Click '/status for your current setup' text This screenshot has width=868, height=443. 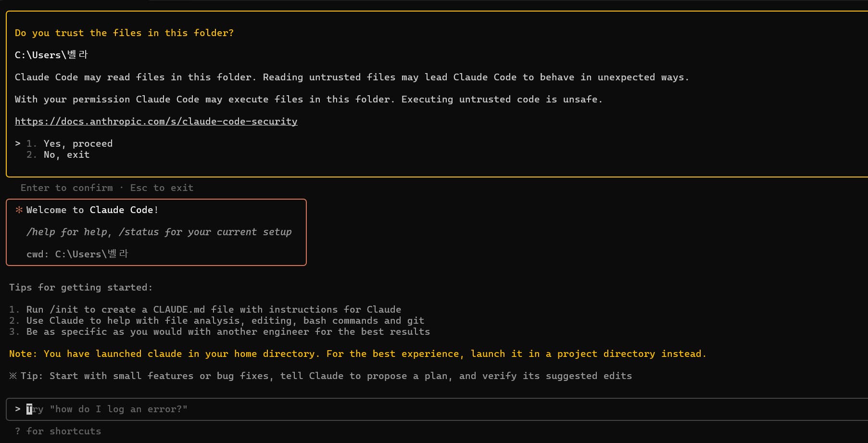click(x=205, y=232)
